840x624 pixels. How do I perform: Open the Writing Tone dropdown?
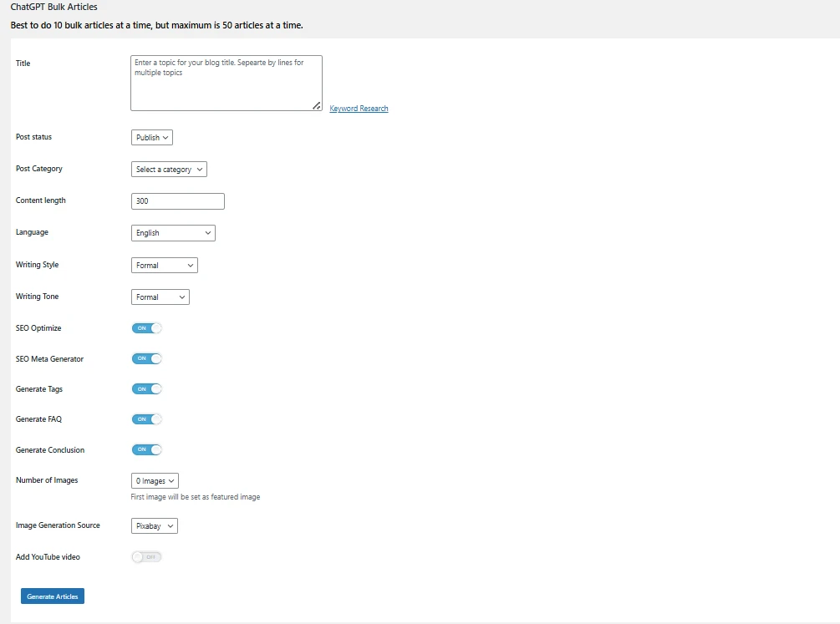160,297
